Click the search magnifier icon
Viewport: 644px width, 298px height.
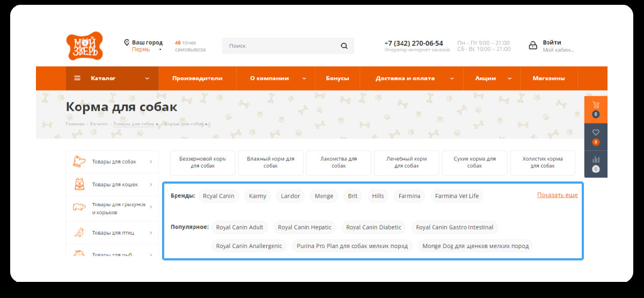(x=344, y=46)
